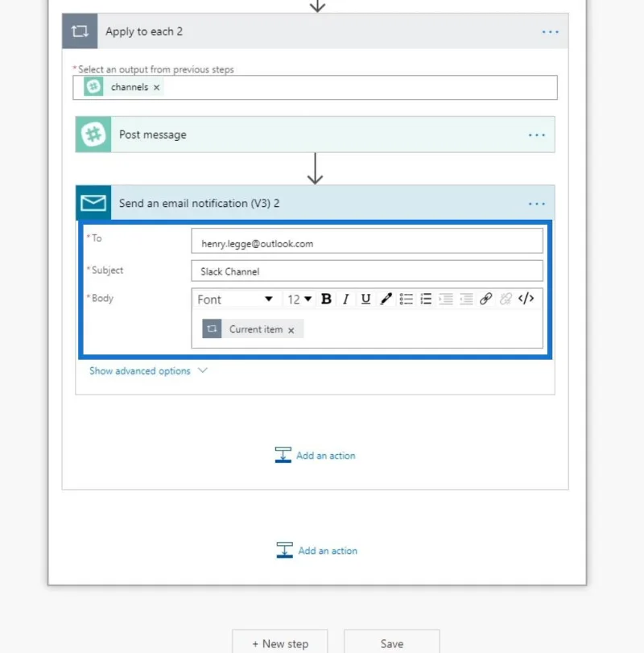Insert a numbered list

point(426,299)
